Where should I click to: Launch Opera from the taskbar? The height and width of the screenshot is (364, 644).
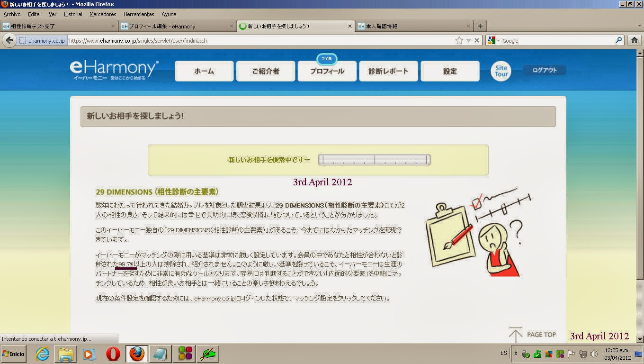pyautogui.click(x=113, y=354)
